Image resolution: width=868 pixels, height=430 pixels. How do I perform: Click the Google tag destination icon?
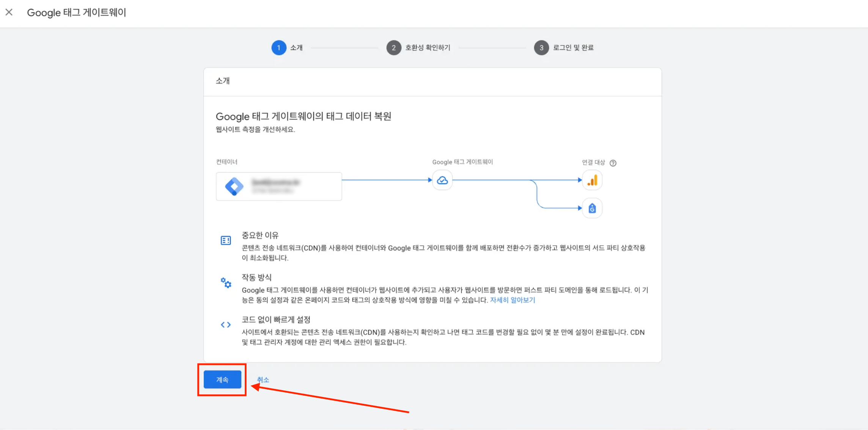[592, 208]
